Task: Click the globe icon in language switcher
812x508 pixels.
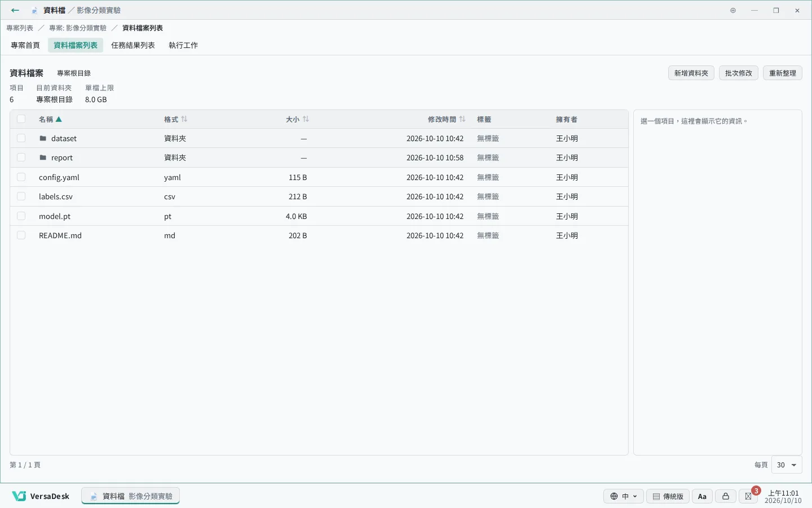Action: point(614,496)
